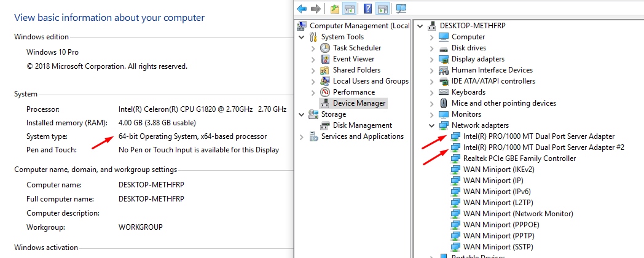This screenshot has height=258, width=644.
Task: Click the Up one level folder icon
Action: tap(335, 8)
